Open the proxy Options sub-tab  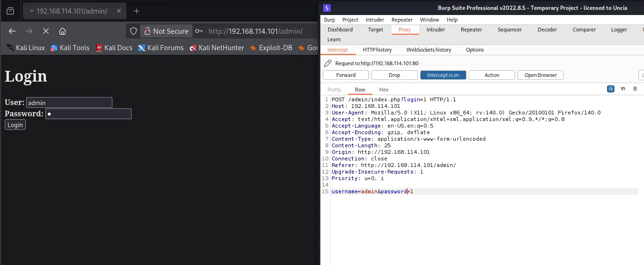pyautogui.click(x=475, y=50)
